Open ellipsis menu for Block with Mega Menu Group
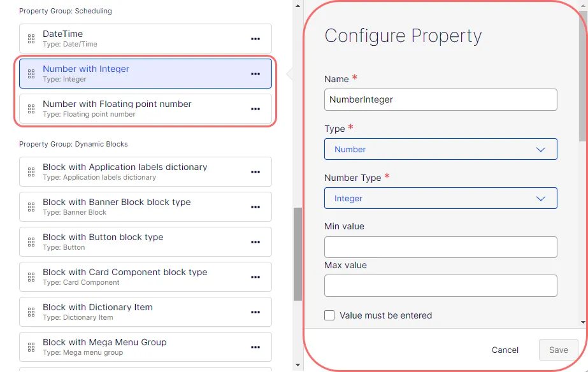The image size is (588, 372). pos(255,347)
